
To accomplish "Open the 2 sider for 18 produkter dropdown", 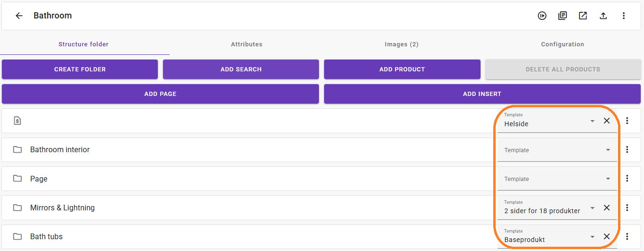I will pos(592,208).
